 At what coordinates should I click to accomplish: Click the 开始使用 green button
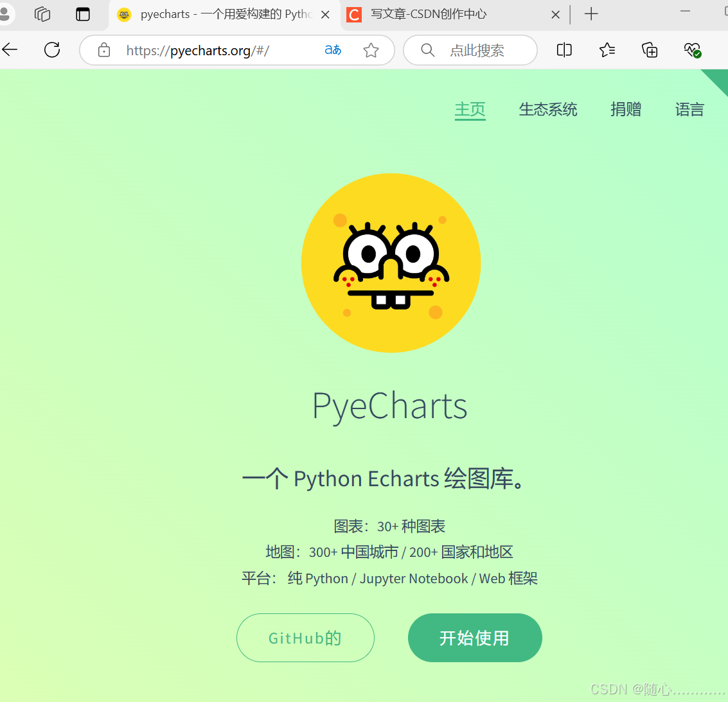tap(475, 638)
